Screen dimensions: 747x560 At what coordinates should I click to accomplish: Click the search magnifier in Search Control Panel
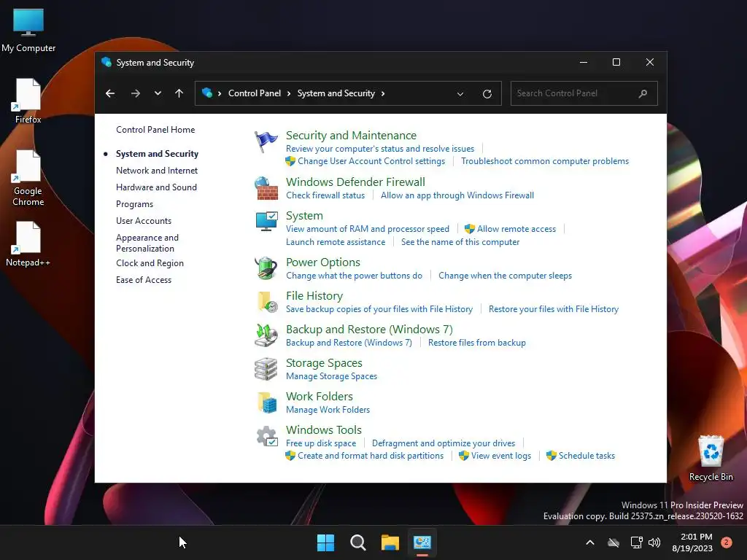coord(643,93)
